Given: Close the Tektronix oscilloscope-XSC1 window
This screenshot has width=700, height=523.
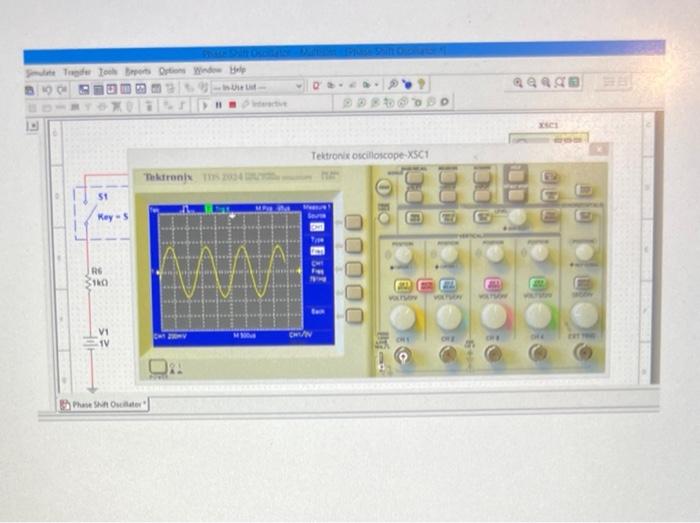Looking at the screenshot, I should [x=599, y=149].
